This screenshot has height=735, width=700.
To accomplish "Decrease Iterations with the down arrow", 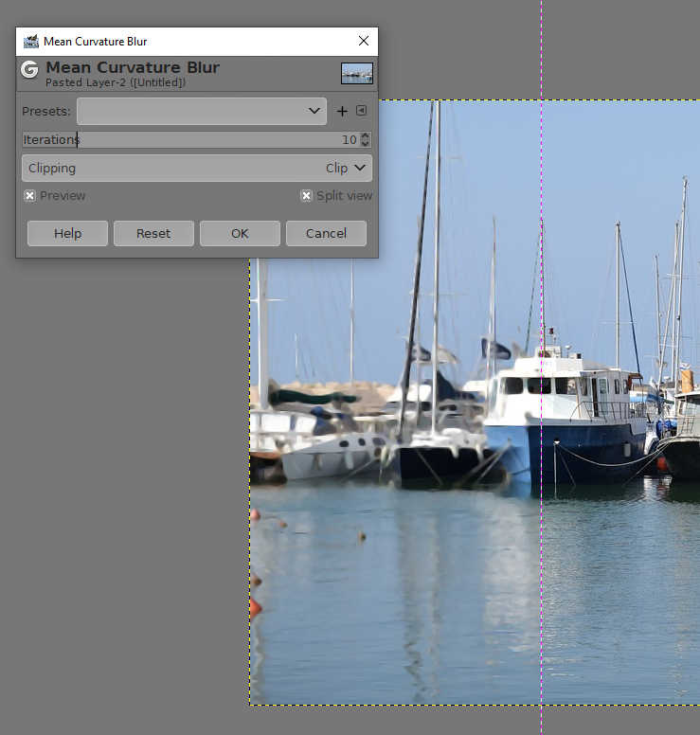I will tap(366, 143).
